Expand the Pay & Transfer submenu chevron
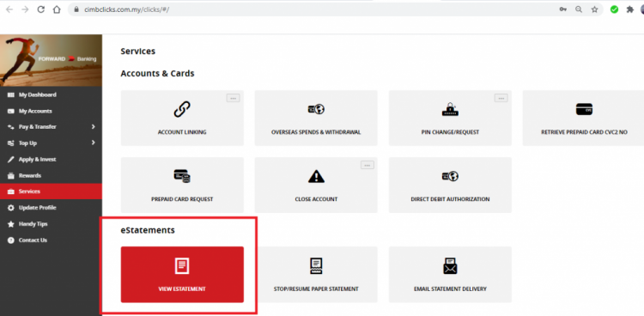This screenshot has height=316, width=644. coord(94,126)
